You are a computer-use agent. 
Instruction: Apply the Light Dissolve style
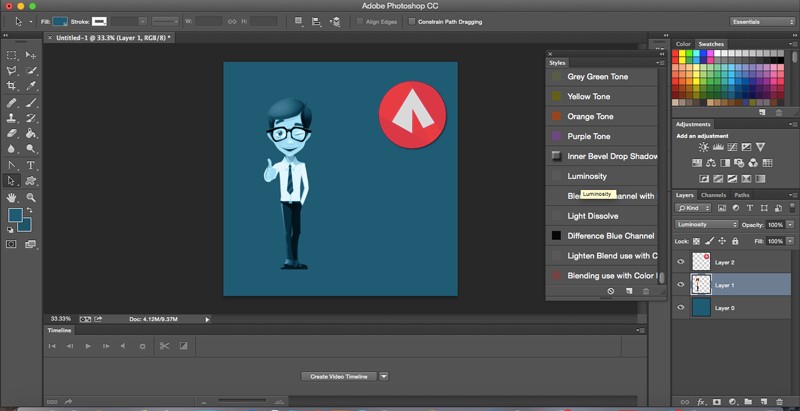pos(602,216)
